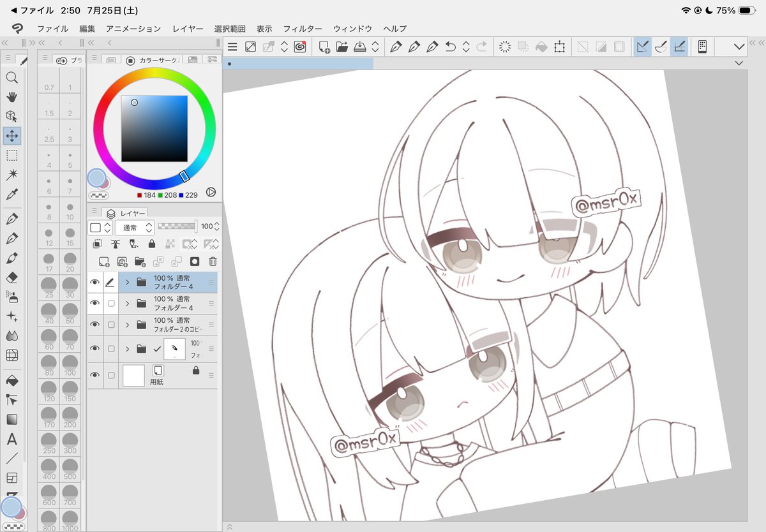Open the 通常 blending mode dropdown
766x532 pixels.
135,227
